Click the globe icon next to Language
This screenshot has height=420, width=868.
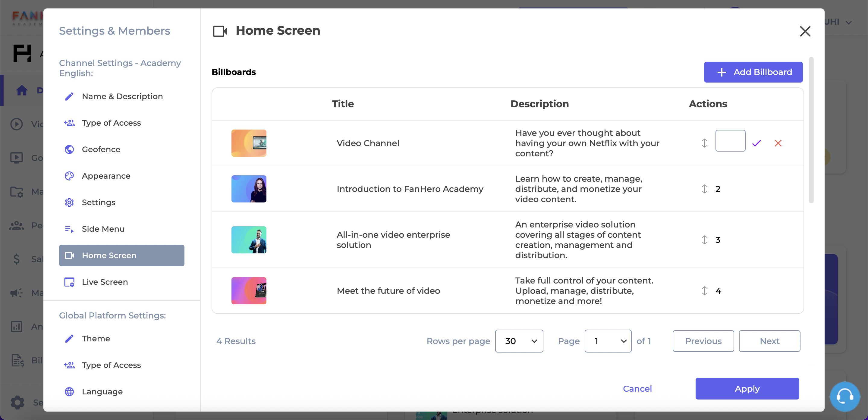coord(69,392)
